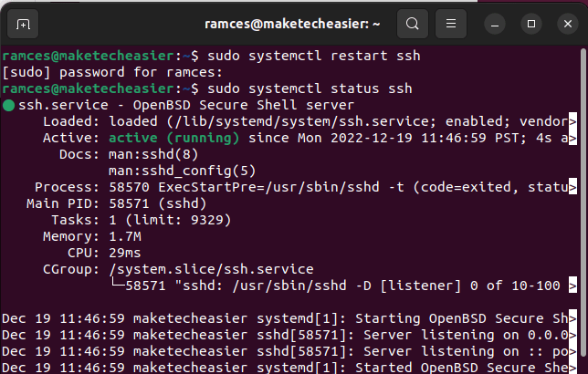Click the CGroup '/system.slice/ssh.service' path
Viewport: 588px width, 374px height.
coord(211,269)
